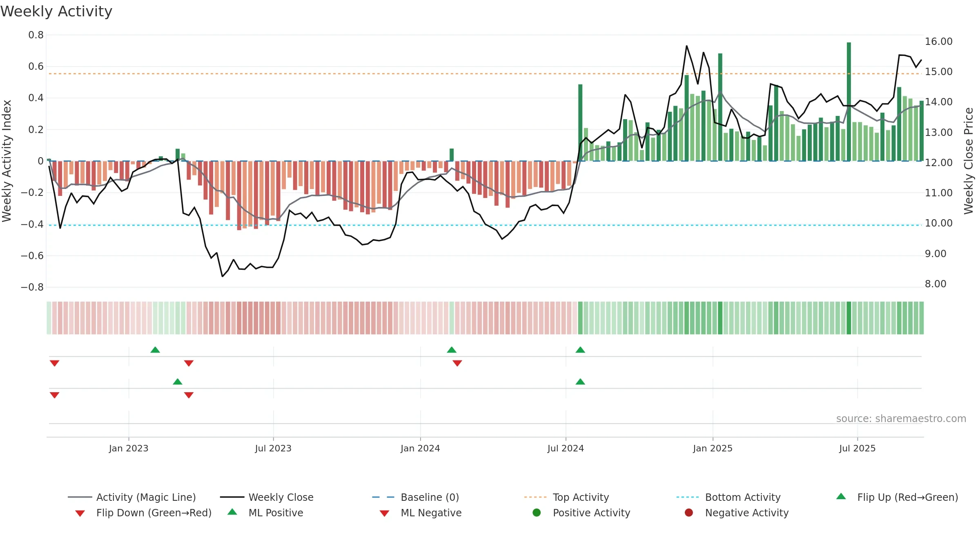Click the Weekly Close legend entry
Screen dimensions: 980x551
[x=267, y=497]
